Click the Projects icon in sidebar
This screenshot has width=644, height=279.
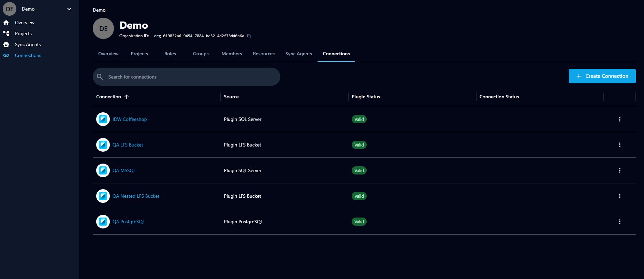pos(6,33)
